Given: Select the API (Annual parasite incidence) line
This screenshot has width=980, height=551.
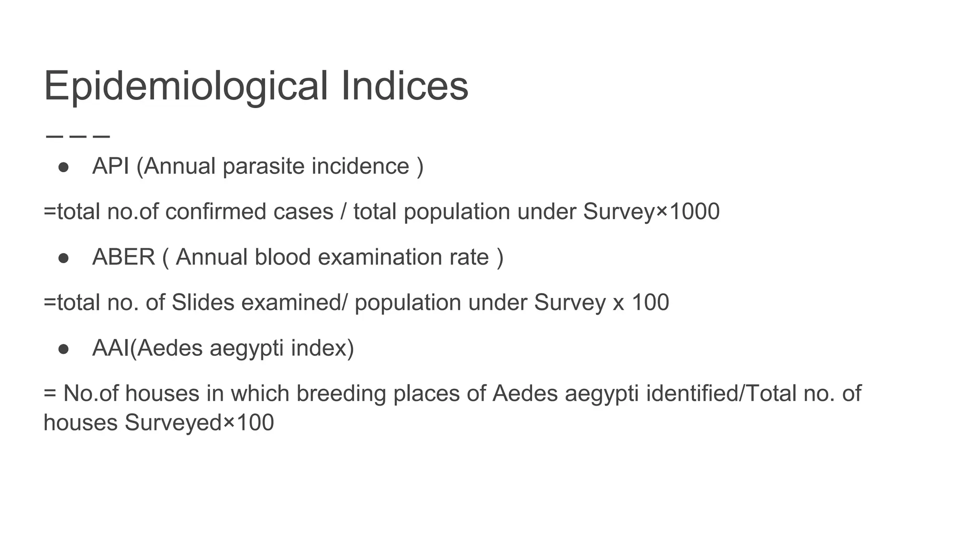Looking at the screenshot, I should [x=258, y=166].
